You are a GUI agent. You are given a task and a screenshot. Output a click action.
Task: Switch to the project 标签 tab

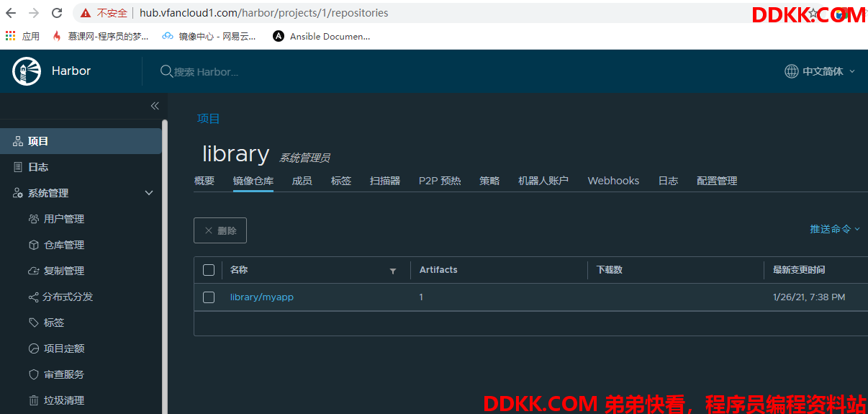tap(341, 181)
